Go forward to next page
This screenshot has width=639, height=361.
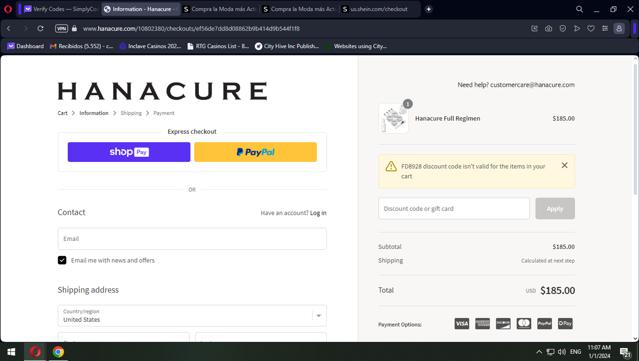coord(25,29)
